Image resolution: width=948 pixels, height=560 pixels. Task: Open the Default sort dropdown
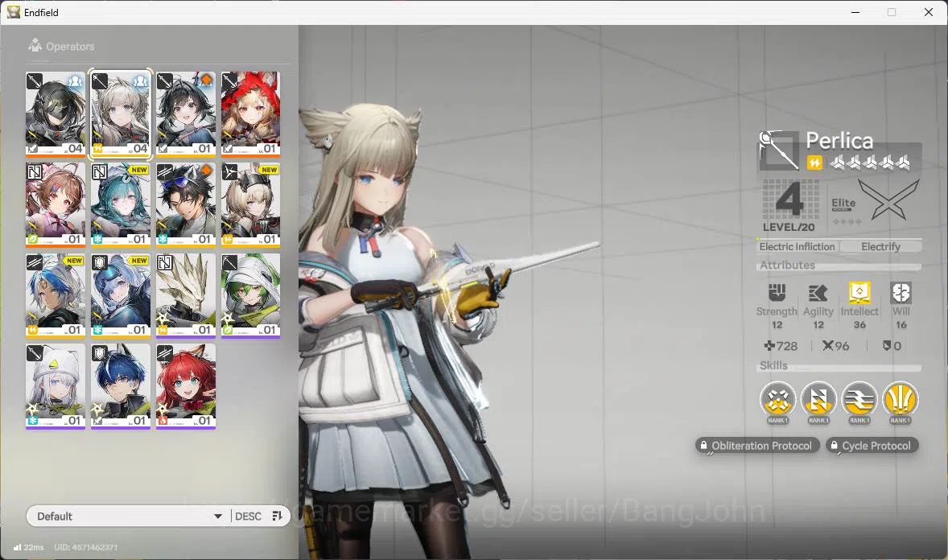tap(128, 516)
